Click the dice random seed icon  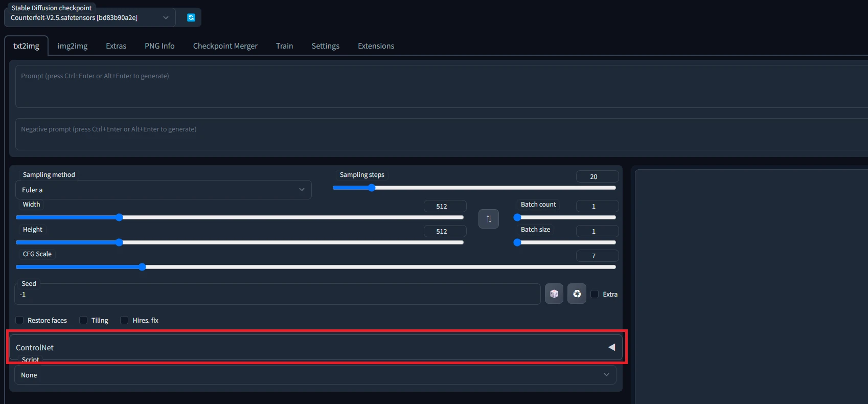coord(554,294)
